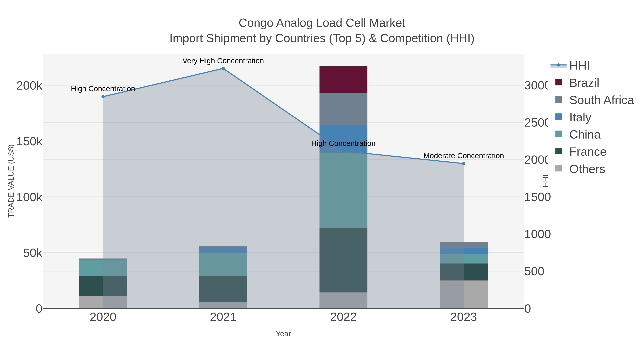Select the South Africa segment of 2022 bar
This screenshot has width=644, height=362.
pos(343,109)
